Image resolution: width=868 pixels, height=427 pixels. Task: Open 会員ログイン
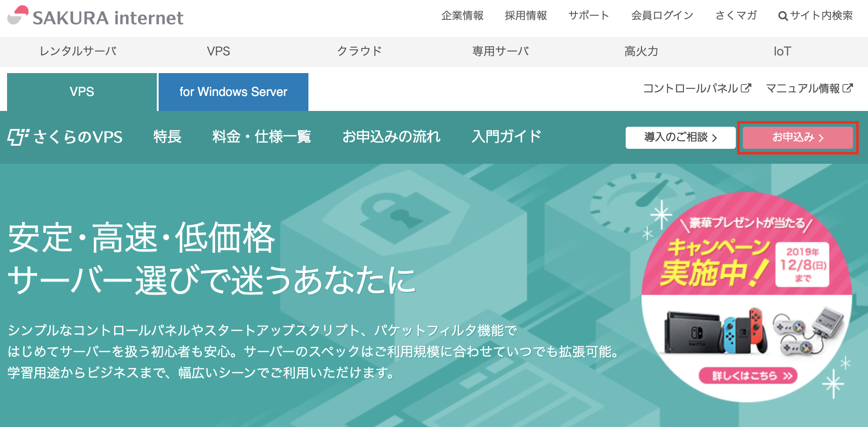pos(662,15)
